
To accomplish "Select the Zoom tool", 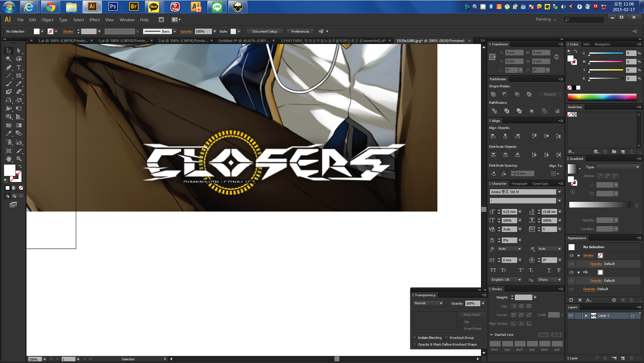I will coord(19,159).
